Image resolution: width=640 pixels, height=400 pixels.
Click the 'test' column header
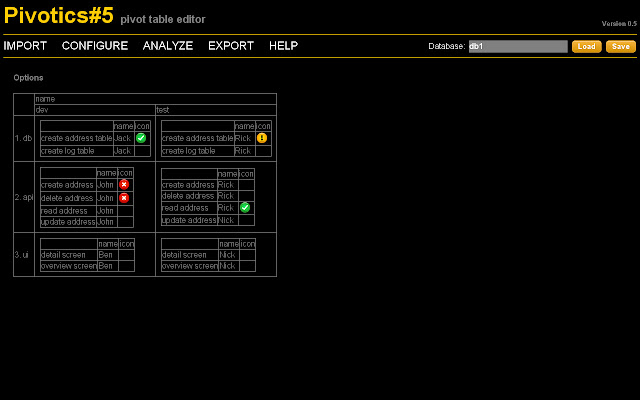163,110
